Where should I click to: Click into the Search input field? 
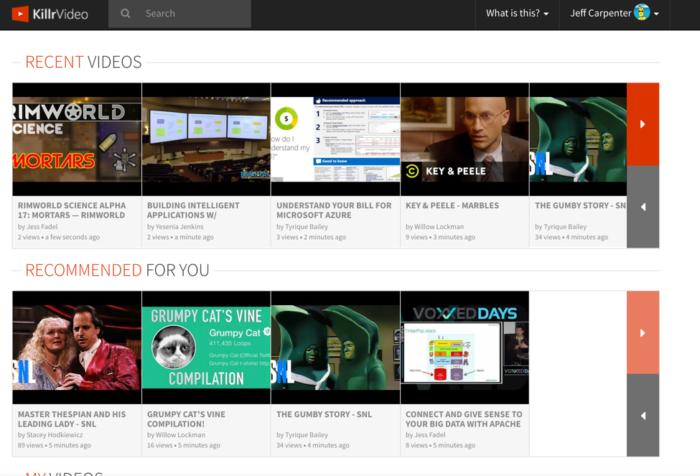point(179,14)
